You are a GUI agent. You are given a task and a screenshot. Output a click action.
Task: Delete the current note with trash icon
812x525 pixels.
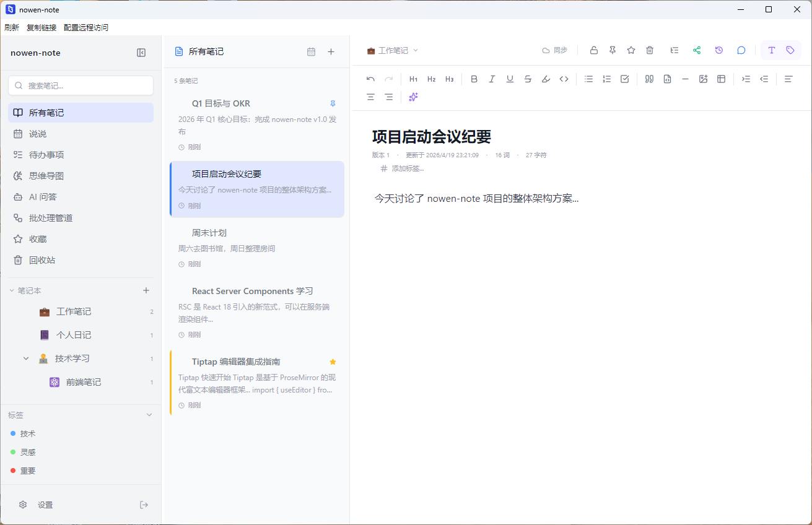coord(650,50)
